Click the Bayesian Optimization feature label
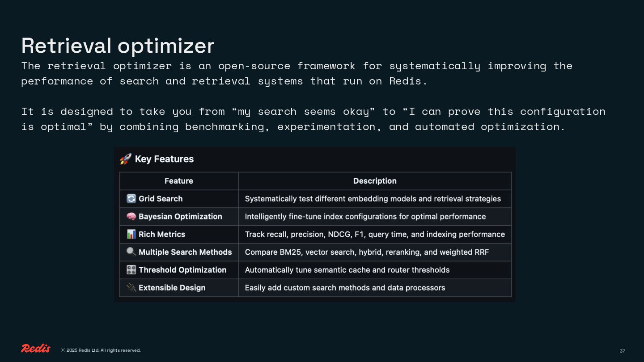The image size is (644, 362). click(x=180, y=216)
